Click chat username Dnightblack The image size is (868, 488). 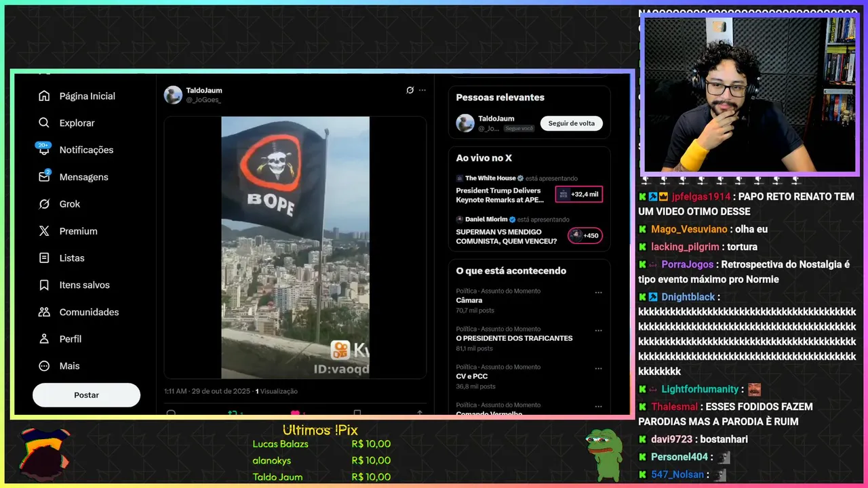pos(688,297)
